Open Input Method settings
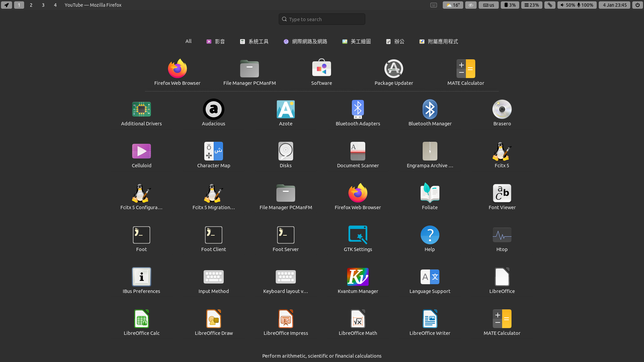This screenshot has width=644, height=362. [x=214, y=281]
